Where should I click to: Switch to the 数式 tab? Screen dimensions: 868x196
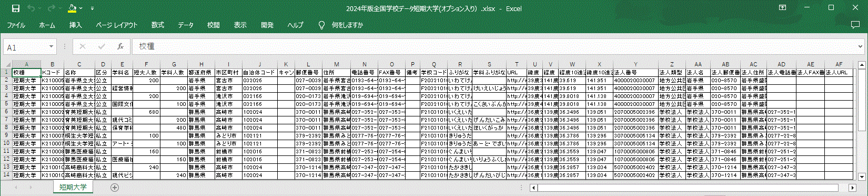(x=158, y=25)
